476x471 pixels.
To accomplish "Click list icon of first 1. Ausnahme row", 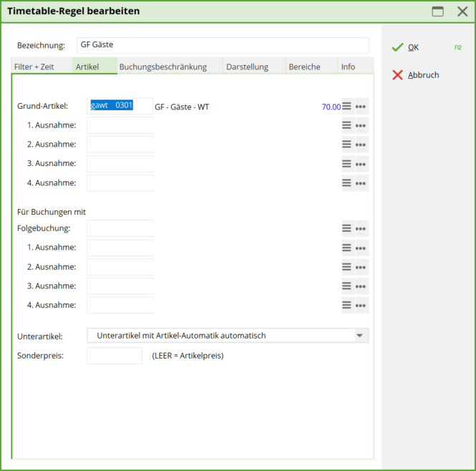I will pyautogui.click(x=347, y=125).
